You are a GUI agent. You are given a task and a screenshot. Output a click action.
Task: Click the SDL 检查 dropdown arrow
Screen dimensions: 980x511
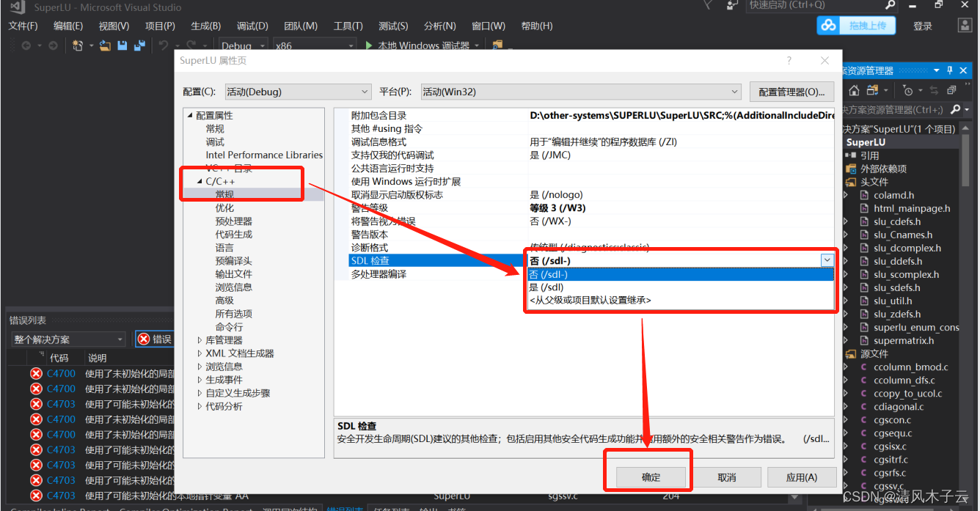point(827,260)
